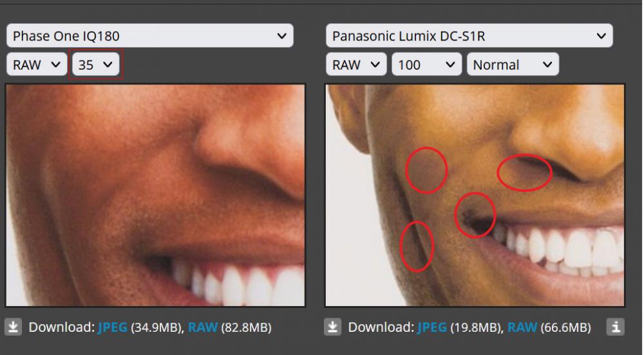Open the Normal mode dropdown

tap(513, 64)
